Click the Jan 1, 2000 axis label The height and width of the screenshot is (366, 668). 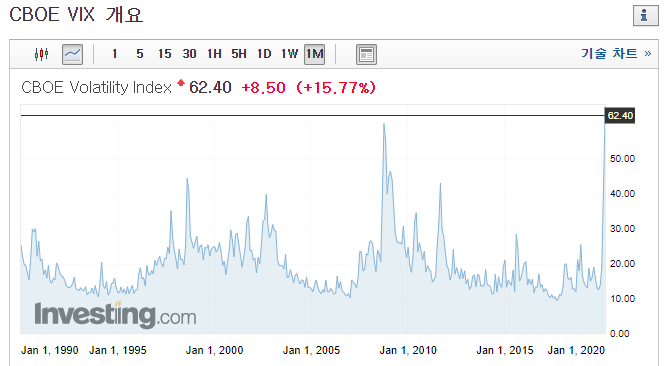pyautogui.click(x=214, y=350)
